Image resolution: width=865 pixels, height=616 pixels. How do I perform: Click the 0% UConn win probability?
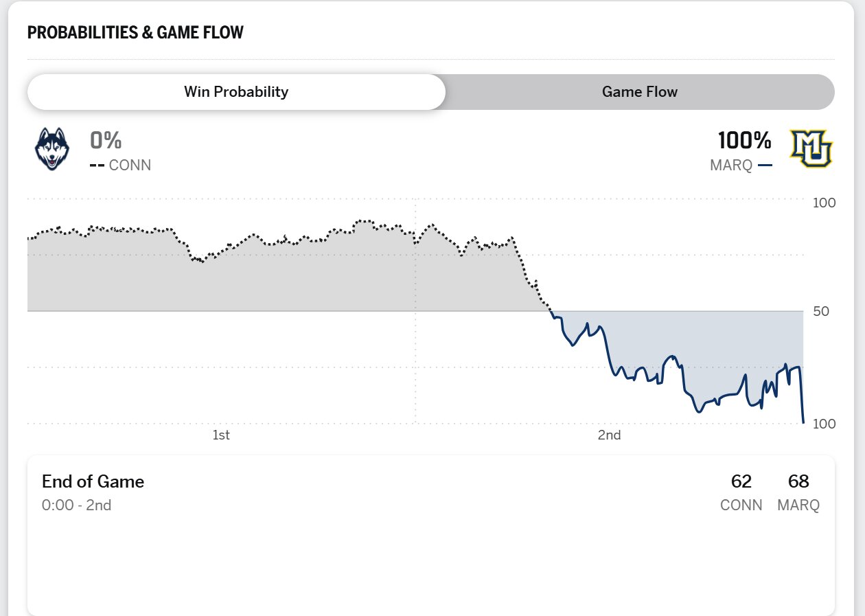[x=106, y=141]
